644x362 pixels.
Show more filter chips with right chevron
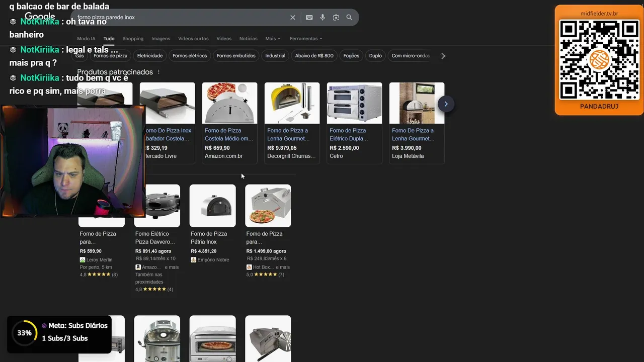(443, 56)
